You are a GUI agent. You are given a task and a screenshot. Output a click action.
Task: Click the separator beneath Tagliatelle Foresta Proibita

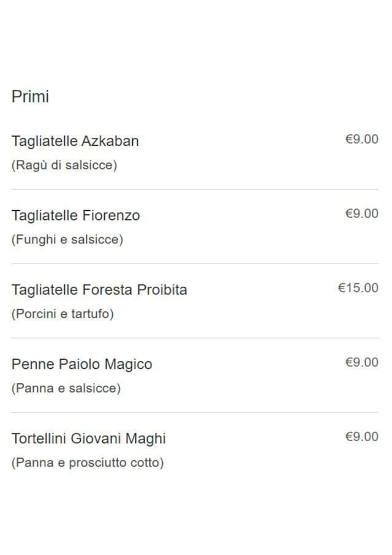coord(195,338)
